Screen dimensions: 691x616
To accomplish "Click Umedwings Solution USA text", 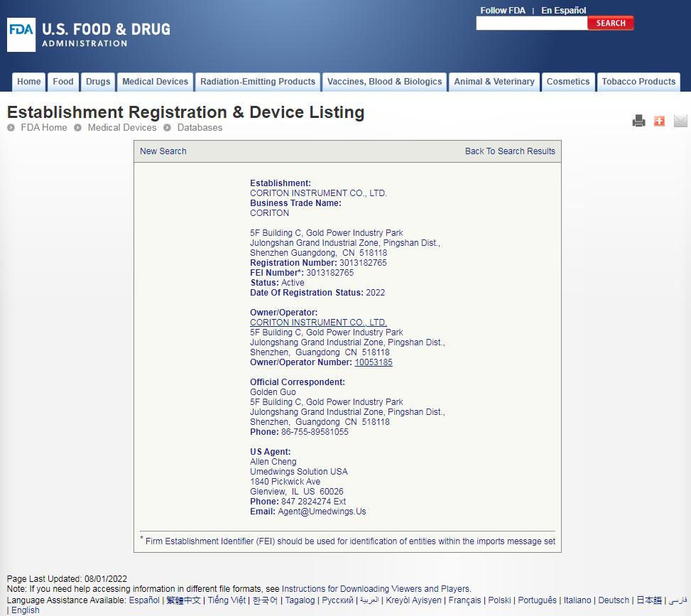I will (x=299, y=472).
